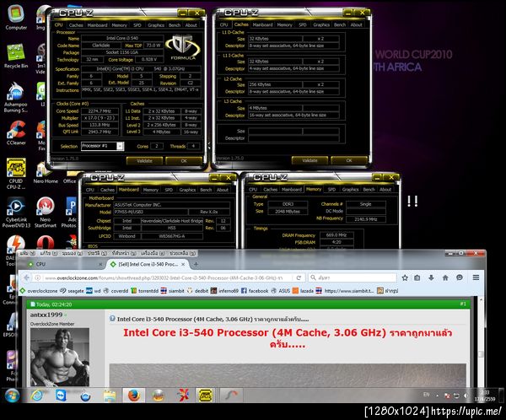Viewport: 506px width, 420px height.
Task: Click the antxx1999 username link
Action: (x=46, y=315)
